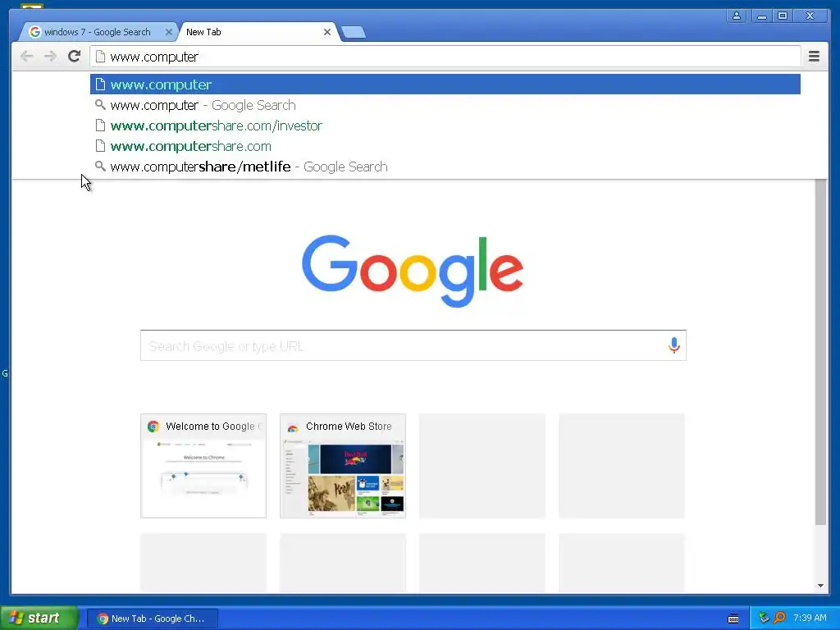Screen dimensions: 840x630
Task: Choose the highlighted www.computer suggestion
Action: (445, 84)
